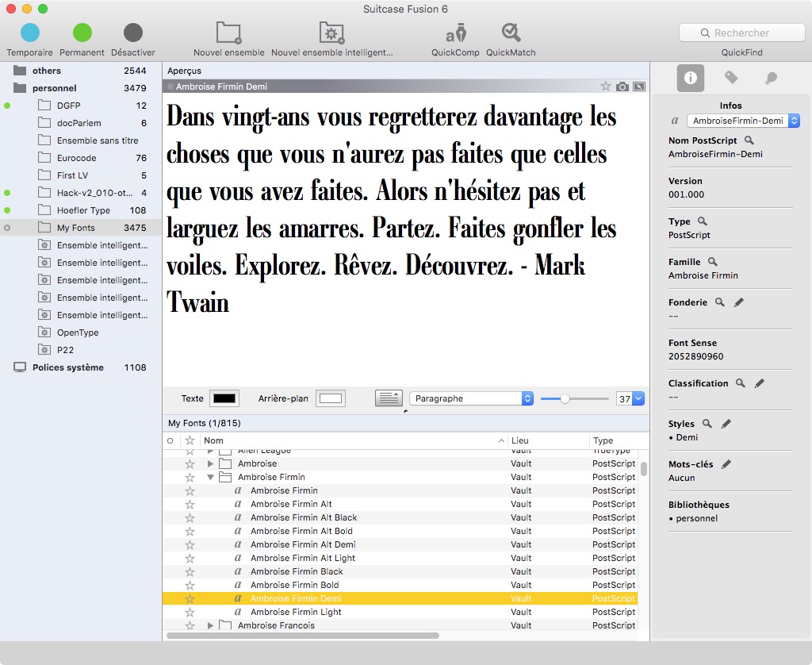Select Polices système in sidebar
The width and height of the screenshot is (812, 665).
tap(80, 367)
